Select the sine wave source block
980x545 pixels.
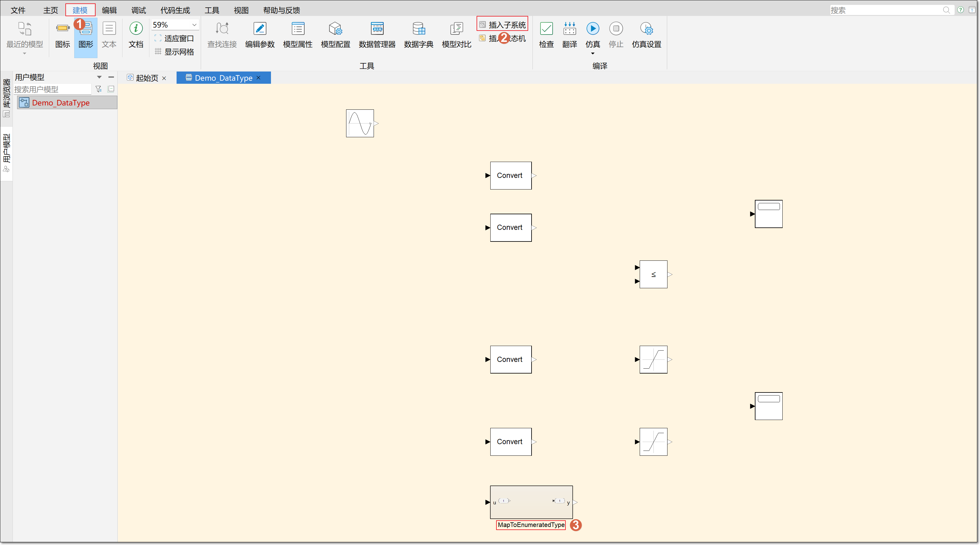pos(360,123)
